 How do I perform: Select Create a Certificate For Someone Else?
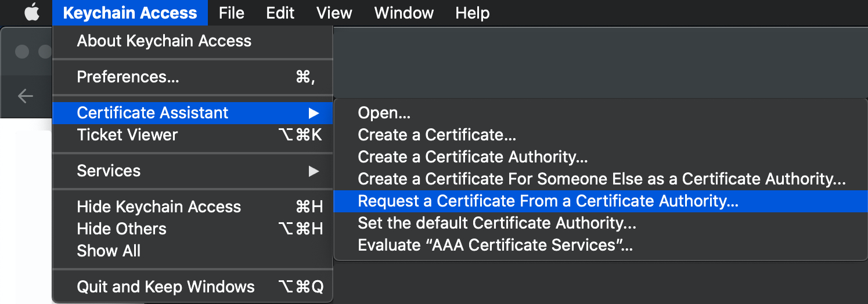601,179
